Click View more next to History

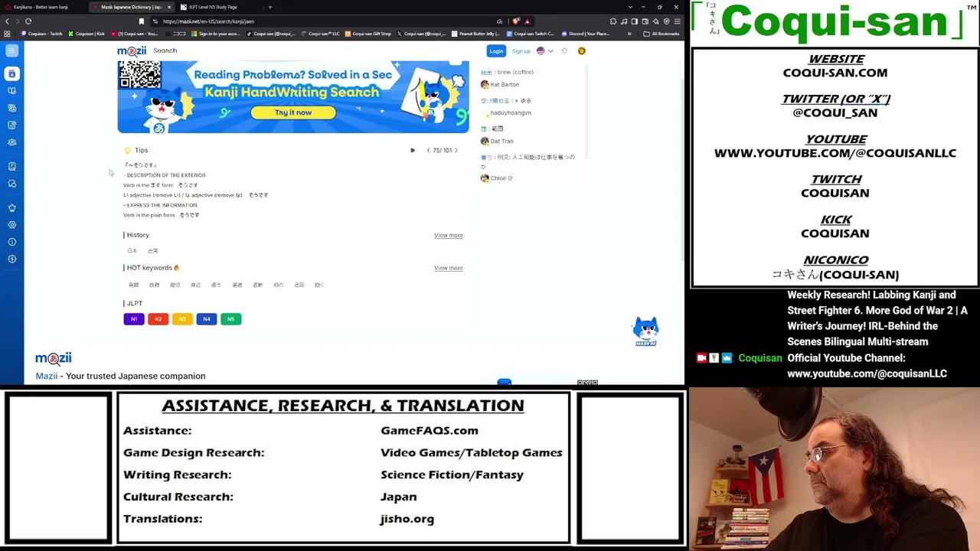click(x=449, y=235)
